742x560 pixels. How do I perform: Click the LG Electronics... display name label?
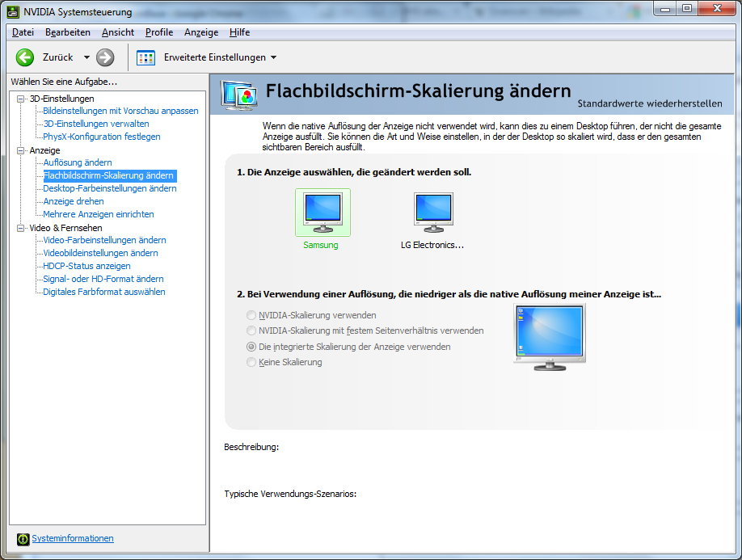(432, 245)
